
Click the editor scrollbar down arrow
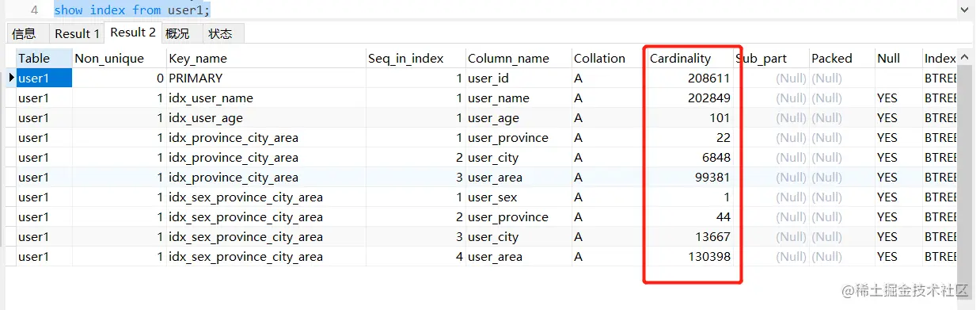pos(964,9)
